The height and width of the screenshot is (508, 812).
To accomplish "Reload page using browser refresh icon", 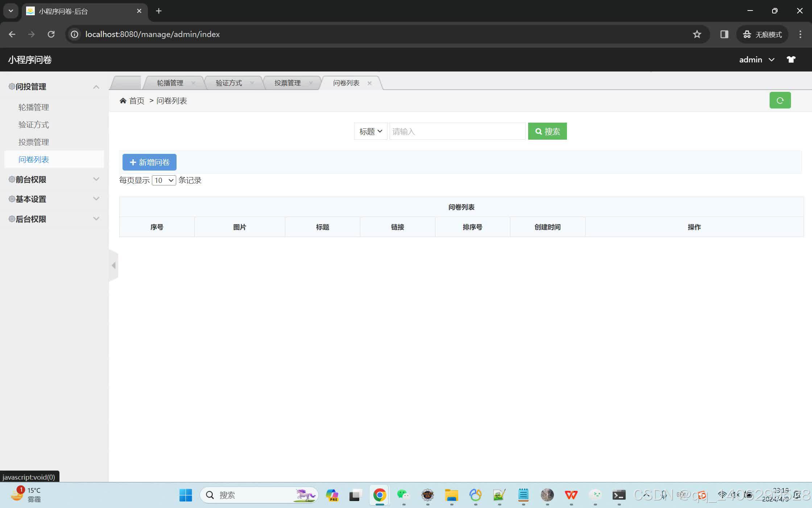I will 51,34.
